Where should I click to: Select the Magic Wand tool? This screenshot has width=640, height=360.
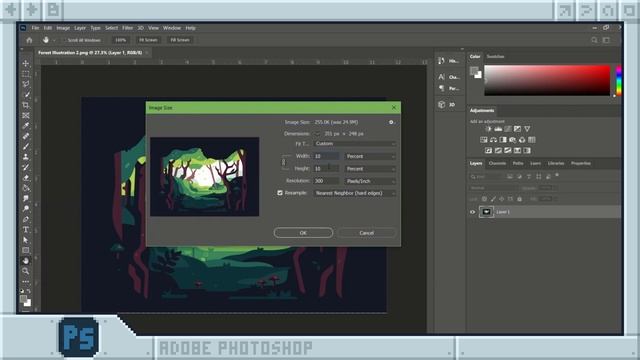coord(26,95)
